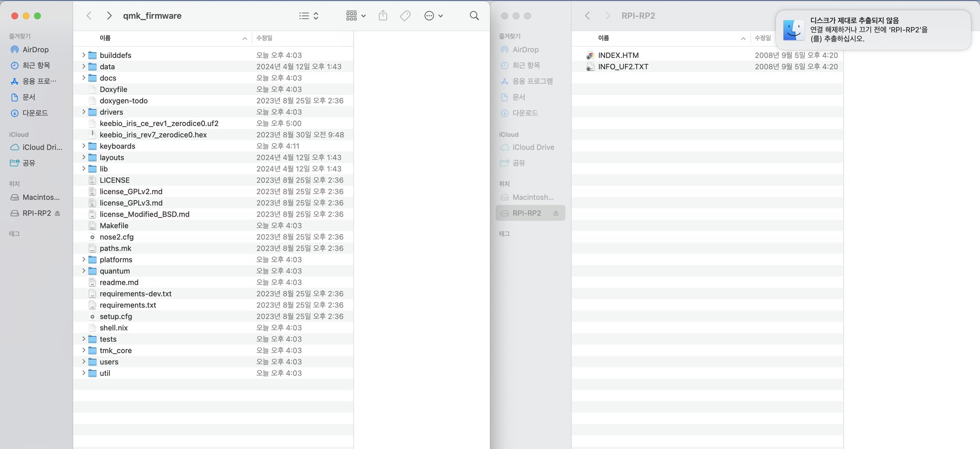Select AirDrop in qmk_firmware sidebar
This screenshot has height=449, width=980.
point(36,49)
